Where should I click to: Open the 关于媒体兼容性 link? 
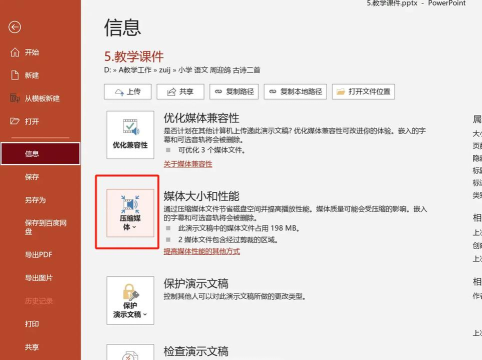click(x=188, y=164)
